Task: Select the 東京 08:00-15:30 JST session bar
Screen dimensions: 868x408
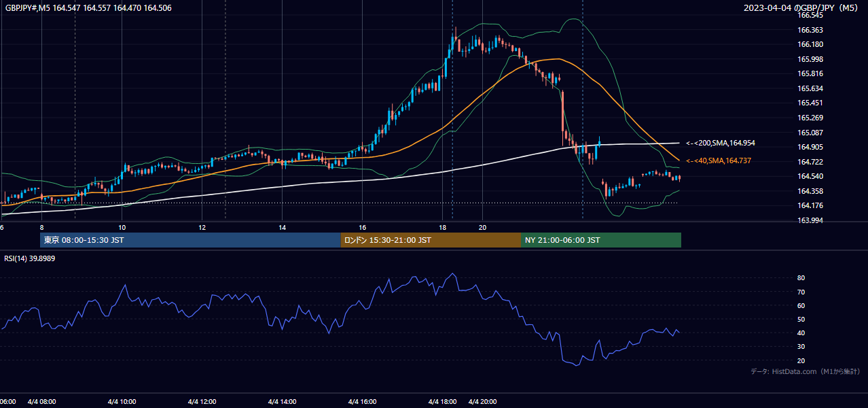Action: [x=190, y=240]
